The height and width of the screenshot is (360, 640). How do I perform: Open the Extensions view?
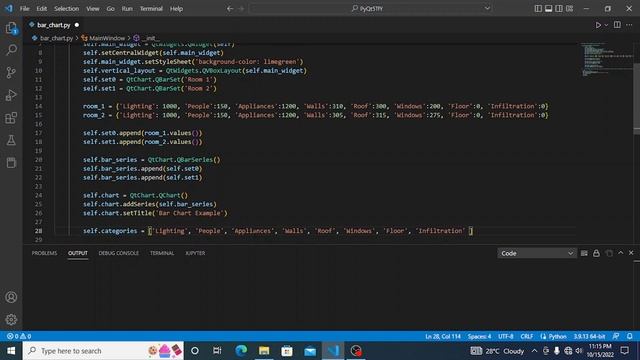[x=11, y=118]
